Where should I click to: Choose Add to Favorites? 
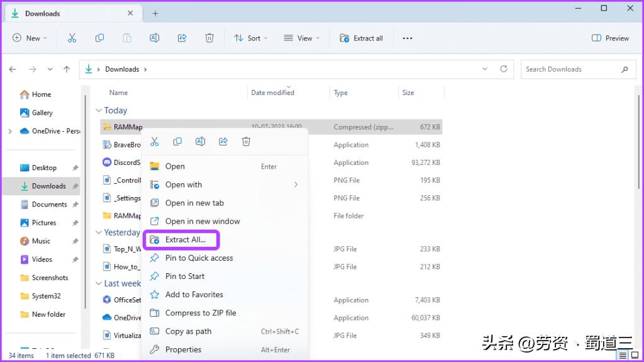[225, 295]
